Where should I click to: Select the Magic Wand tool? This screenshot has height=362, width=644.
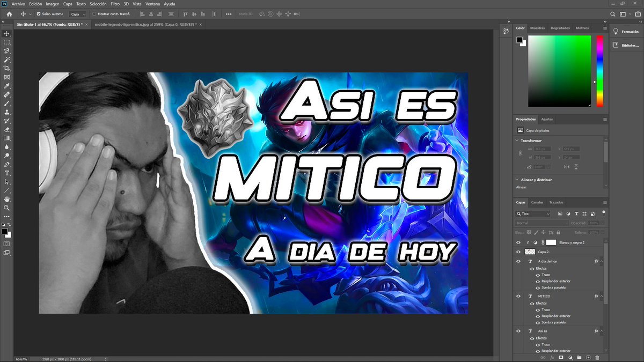click(x=7, y=60)
